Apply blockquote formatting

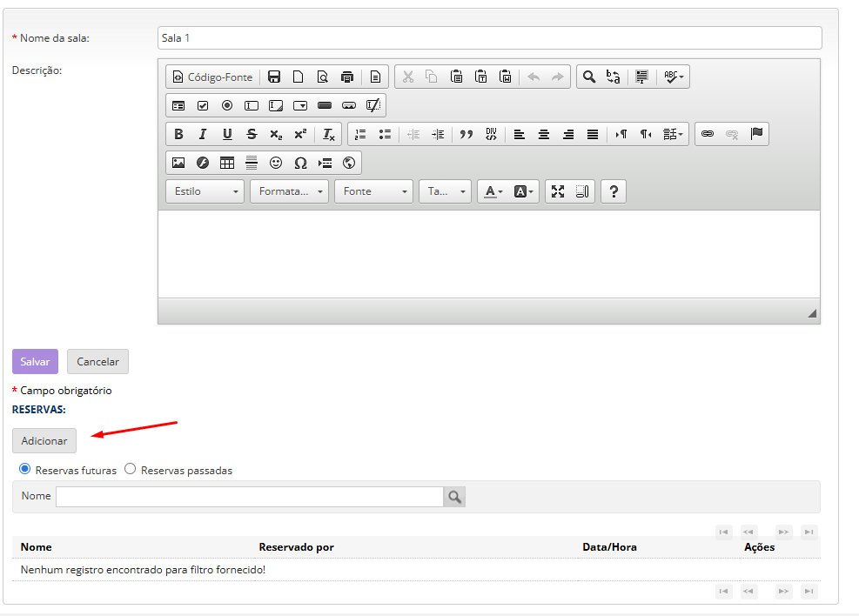click(x=466, y=134)
